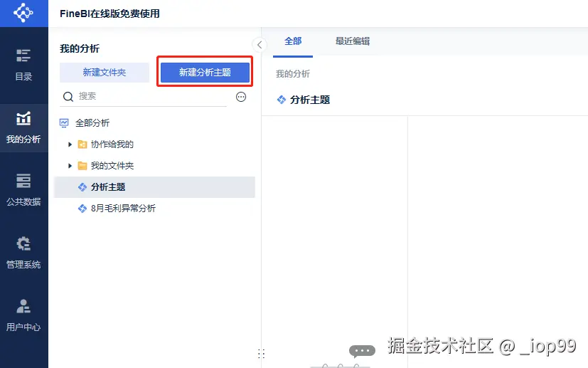The image size is (588, 368).
Task: Expand the 协作给我的 folder
Action: click(x=70, y=144)
